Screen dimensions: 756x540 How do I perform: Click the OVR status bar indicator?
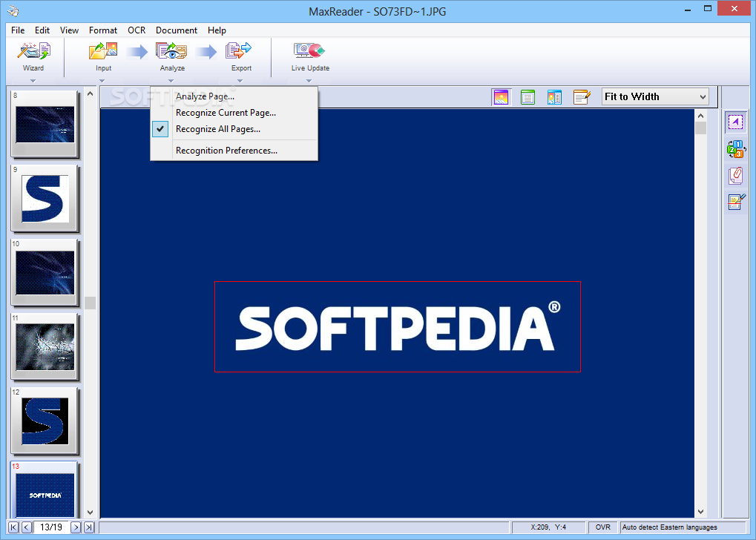[x=602, y=527]
